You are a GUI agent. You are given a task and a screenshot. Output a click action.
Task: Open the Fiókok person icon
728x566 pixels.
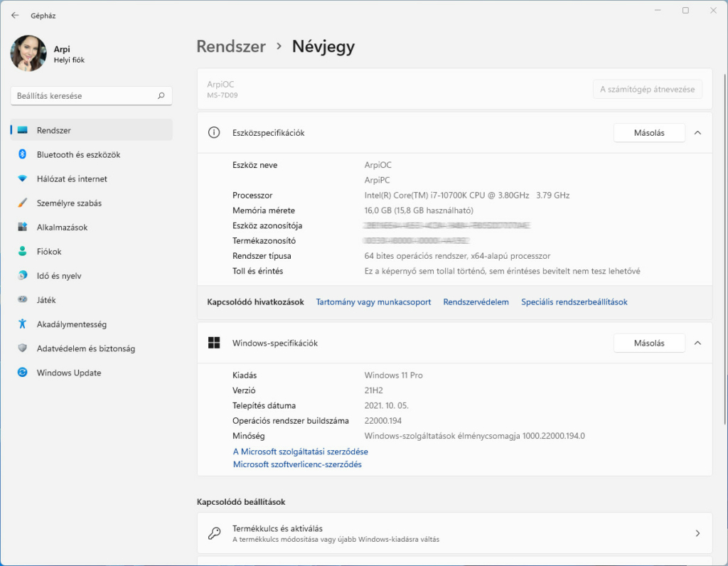click(x=22, y=252)
